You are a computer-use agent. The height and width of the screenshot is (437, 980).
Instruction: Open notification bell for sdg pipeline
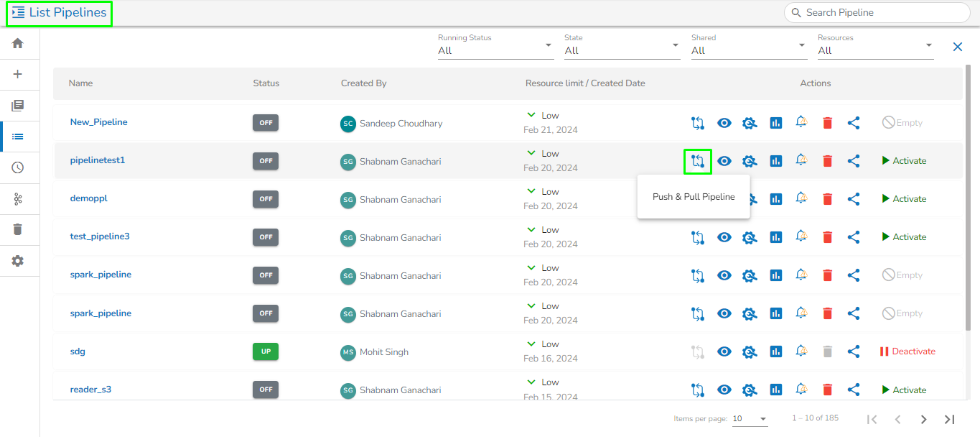[801, 351]
